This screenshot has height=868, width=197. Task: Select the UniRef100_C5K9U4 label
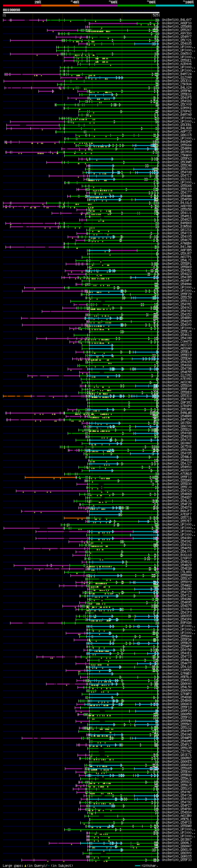(x=177, y=84)
